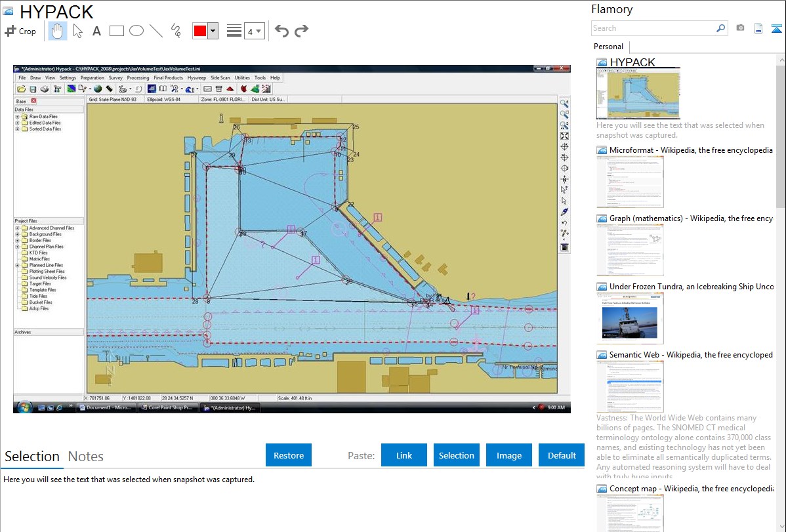Select the Crop tool
786x532 pixels.
pyautogui.click(x=20, y=31)
